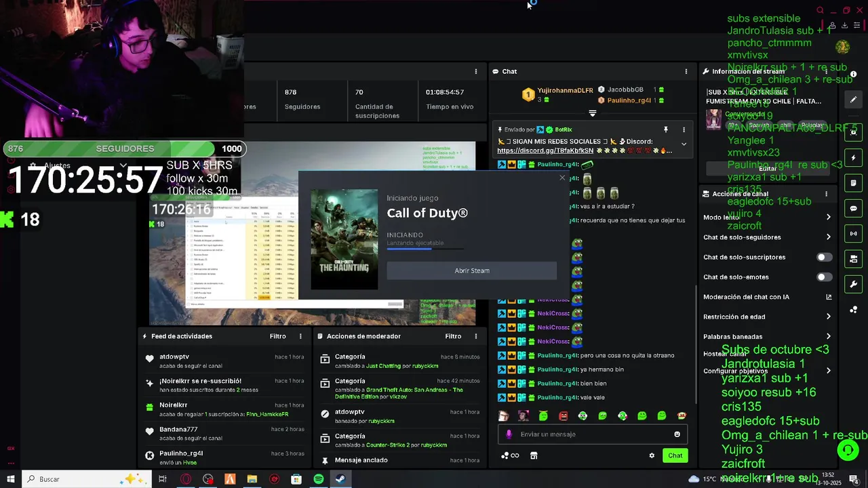Open chat settings gear icon
This screenshot has width=868, height=488.
[x=652, y=455]
